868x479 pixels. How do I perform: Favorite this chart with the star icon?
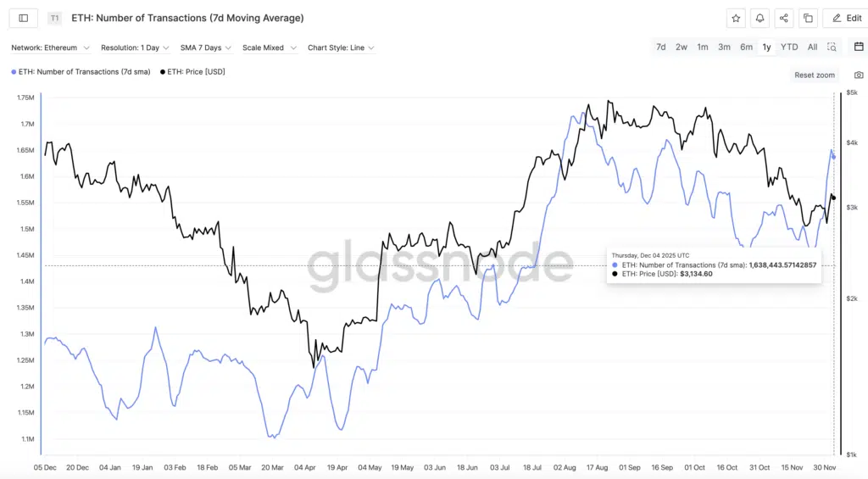pyautogui.click(x=736, y=18)
